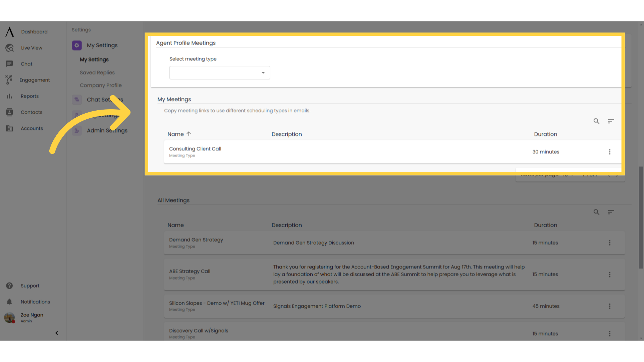Click search icon in All Meetings
This screenshot has height=362, width=644.
pos(596,212)
